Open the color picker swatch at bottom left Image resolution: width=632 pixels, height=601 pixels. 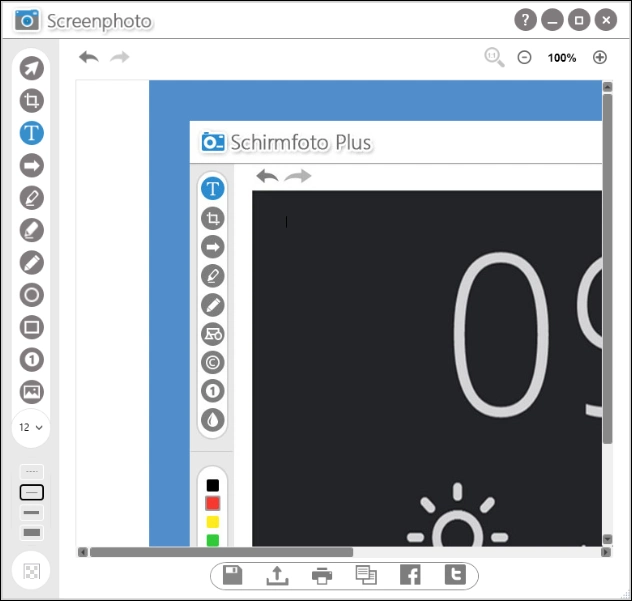point(32,571)
